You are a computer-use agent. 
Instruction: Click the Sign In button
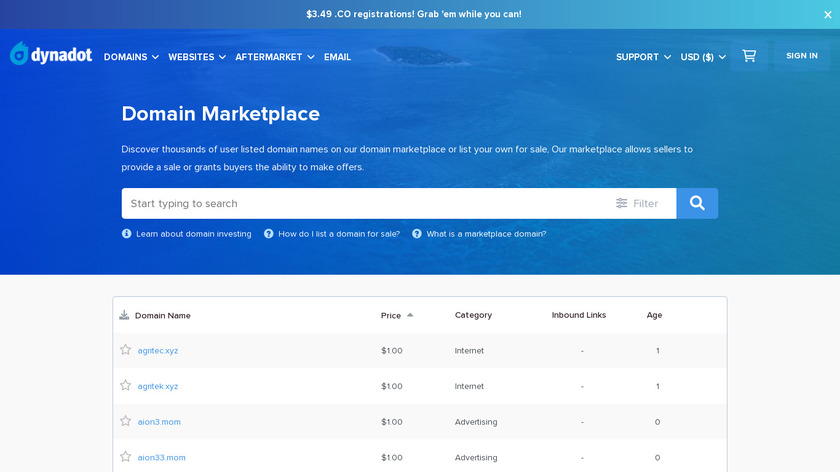coord(801,56)
